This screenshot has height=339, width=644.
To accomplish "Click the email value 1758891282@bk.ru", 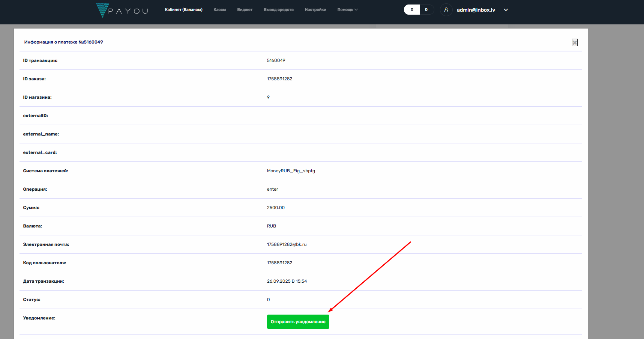I will (x=287, y=244).
